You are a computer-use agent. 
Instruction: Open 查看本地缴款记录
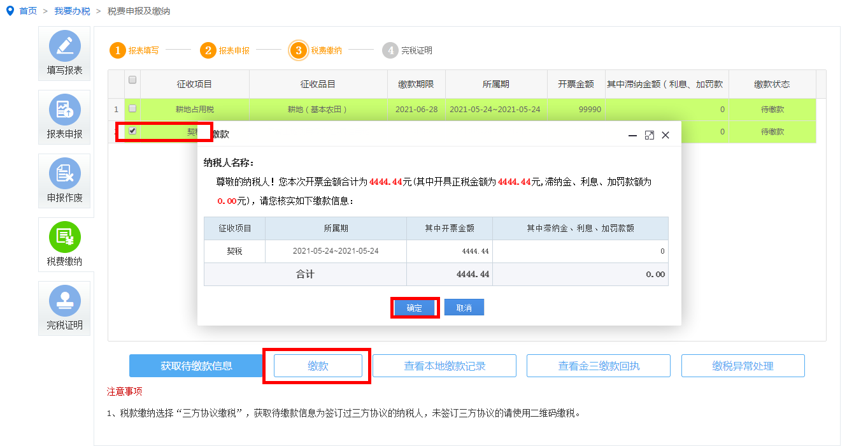[x=445, y=366]
